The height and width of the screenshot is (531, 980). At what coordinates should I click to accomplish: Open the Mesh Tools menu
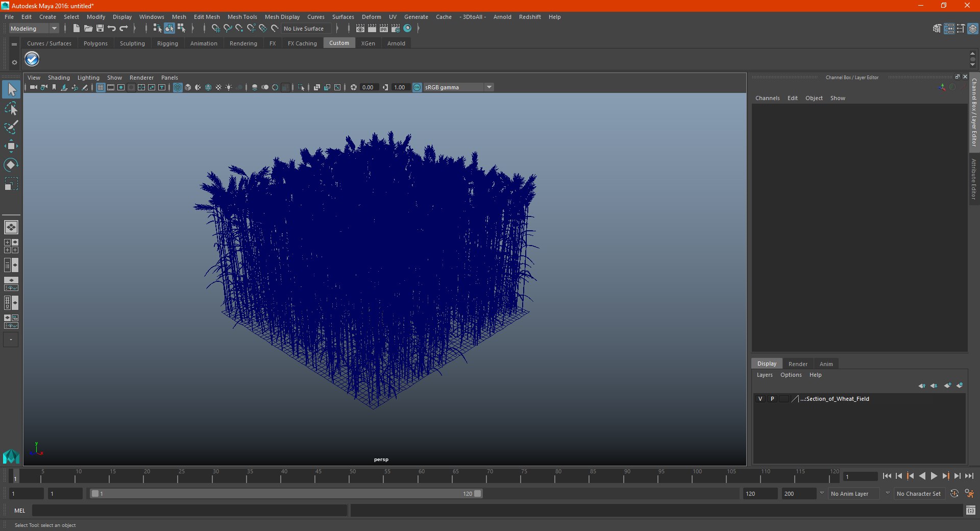click(242, 17)
